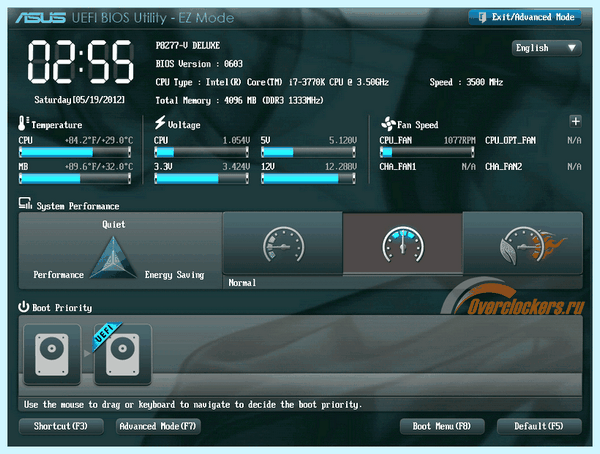Click the P8Z77-V DELUXE model text
This screenshot has width=600, height=454.
[188, 46]
